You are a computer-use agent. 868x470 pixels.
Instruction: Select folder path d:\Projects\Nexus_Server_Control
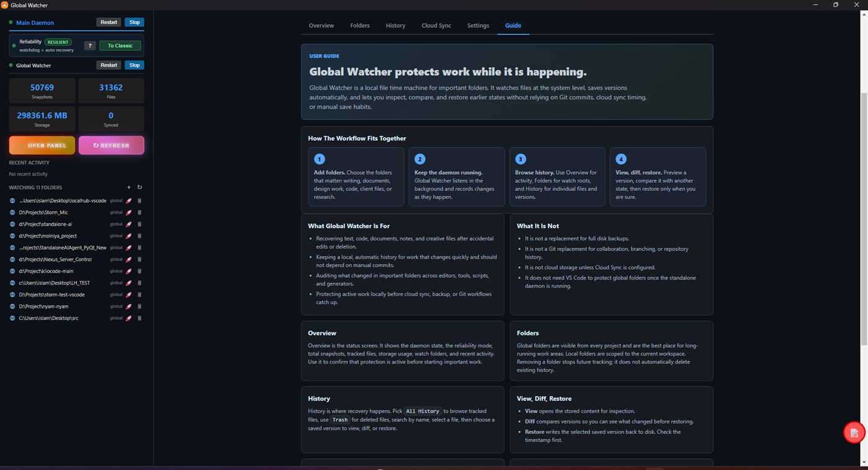[x=55, y=260]
